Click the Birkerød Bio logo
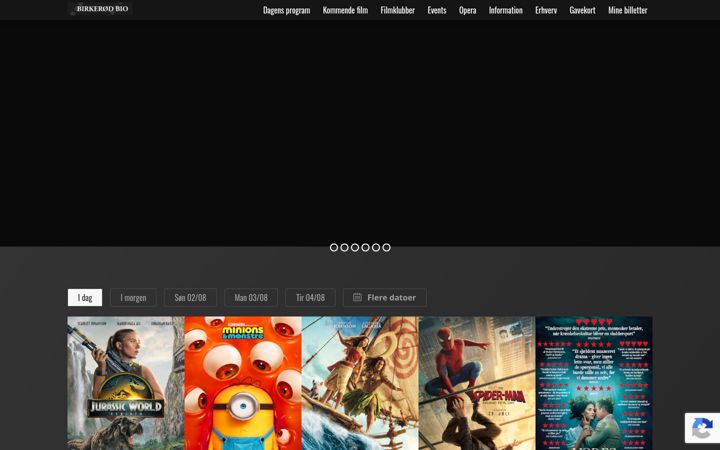Screen dimensions: 720x450 [100, 9]
